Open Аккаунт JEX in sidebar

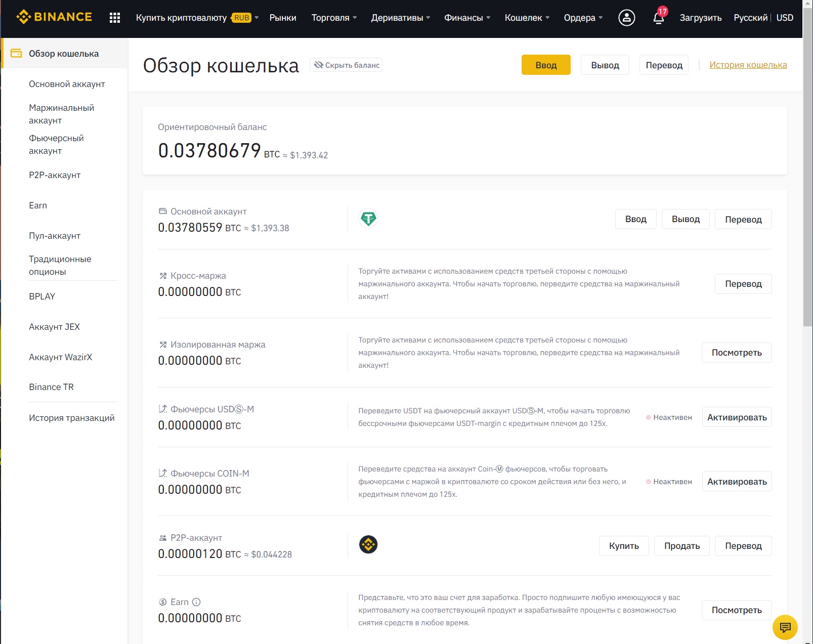(x=54, y=327)
